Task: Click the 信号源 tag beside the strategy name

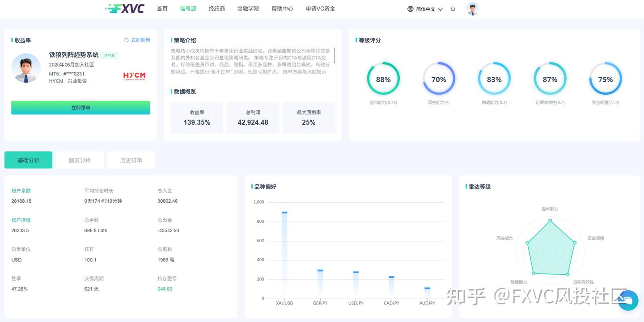Action: [109, 55]
